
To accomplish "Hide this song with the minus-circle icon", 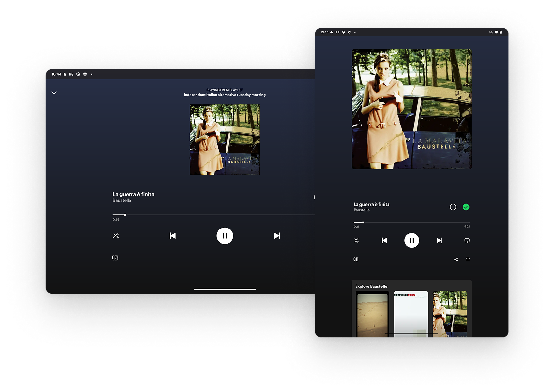I will pos(453,207).
